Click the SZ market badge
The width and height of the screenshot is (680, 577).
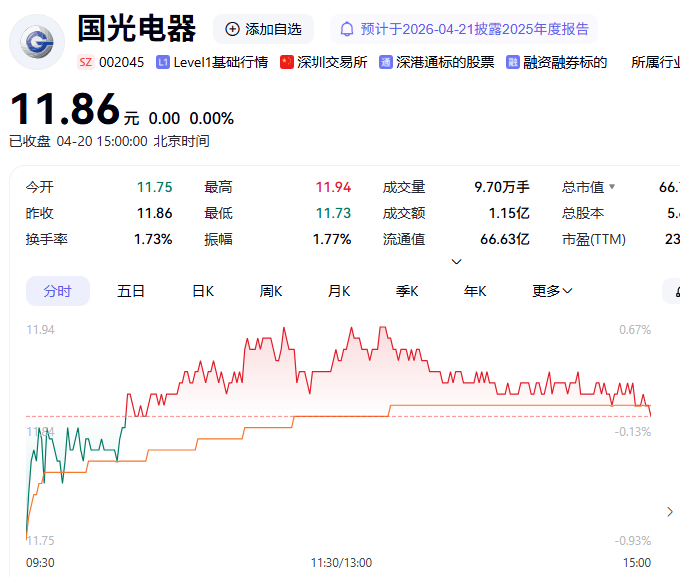tap(85, 62)
